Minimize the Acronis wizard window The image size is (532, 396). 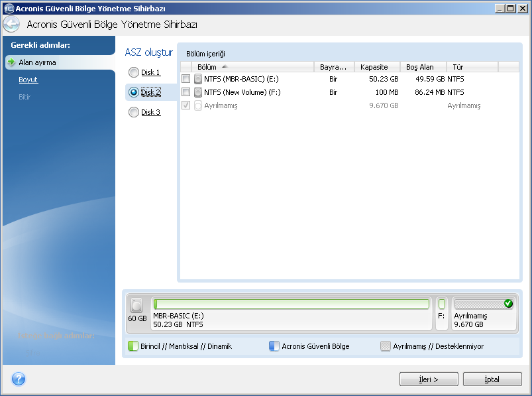coord(500,9)
